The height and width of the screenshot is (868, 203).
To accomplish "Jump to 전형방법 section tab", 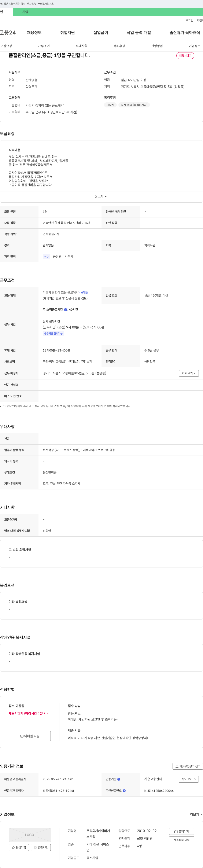I will 157,46.
